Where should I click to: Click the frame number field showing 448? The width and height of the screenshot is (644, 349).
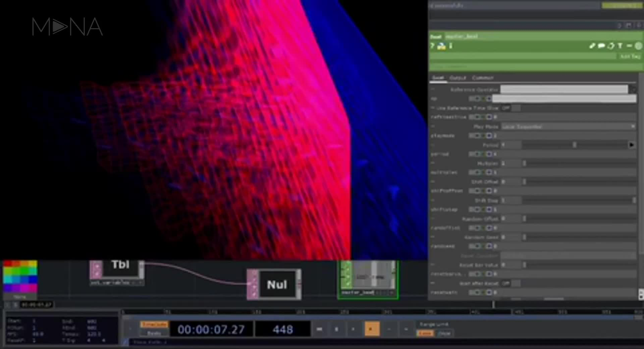pos(282,329)
